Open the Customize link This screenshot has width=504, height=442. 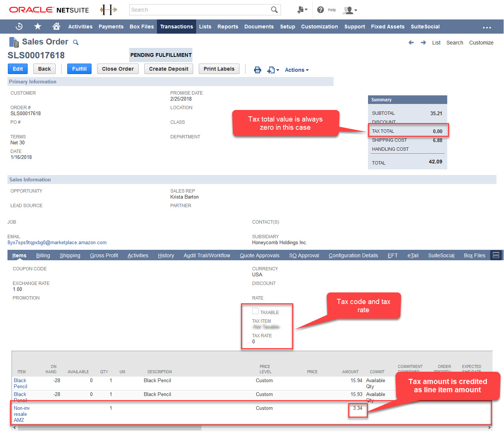[481, 43]
